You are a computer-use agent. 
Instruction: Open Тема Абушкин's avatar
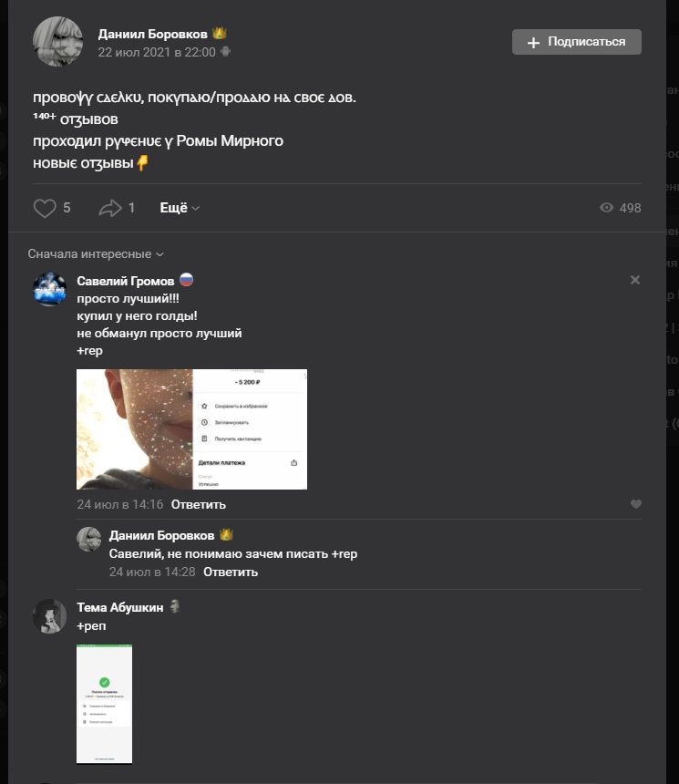point(49,616)
